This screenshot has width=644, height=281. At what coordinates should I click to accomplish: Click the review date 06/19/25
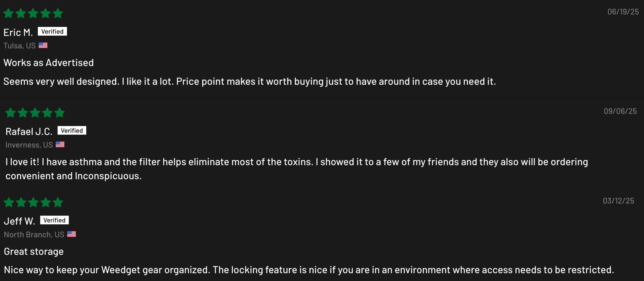623,12
